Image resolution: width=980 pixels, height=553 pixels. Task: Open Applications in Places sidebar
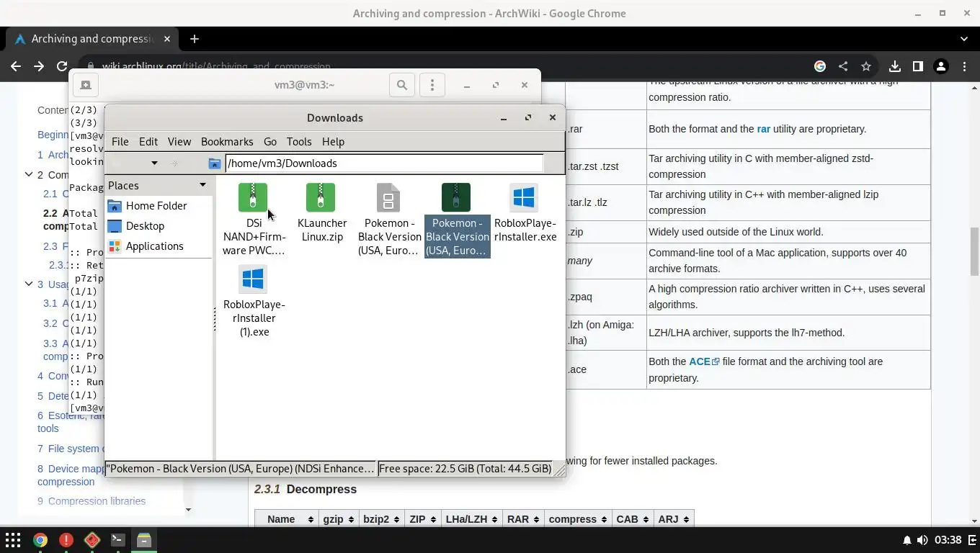(x=154, y=246)
